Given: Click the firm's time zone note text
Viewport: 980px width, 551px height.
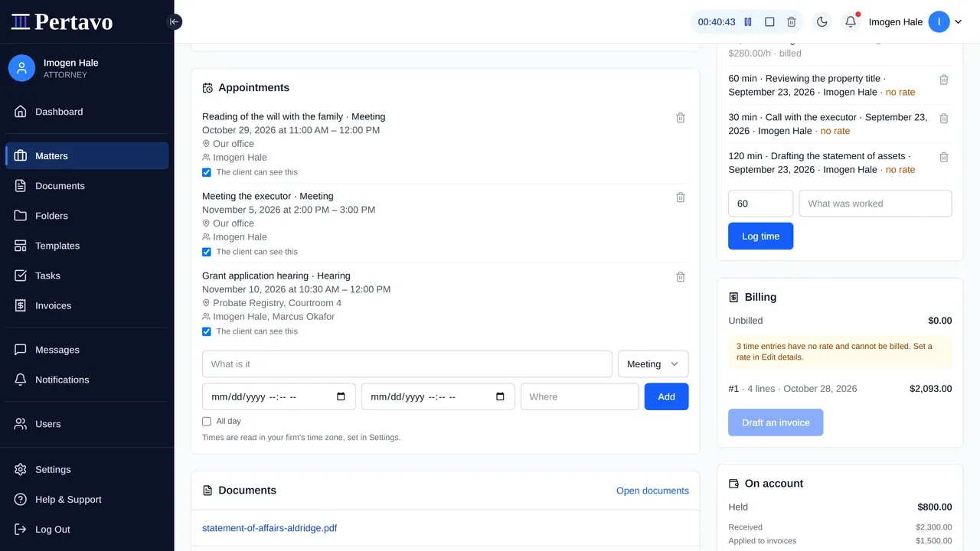Looking at the screenshot, I should tap(301, 438).
